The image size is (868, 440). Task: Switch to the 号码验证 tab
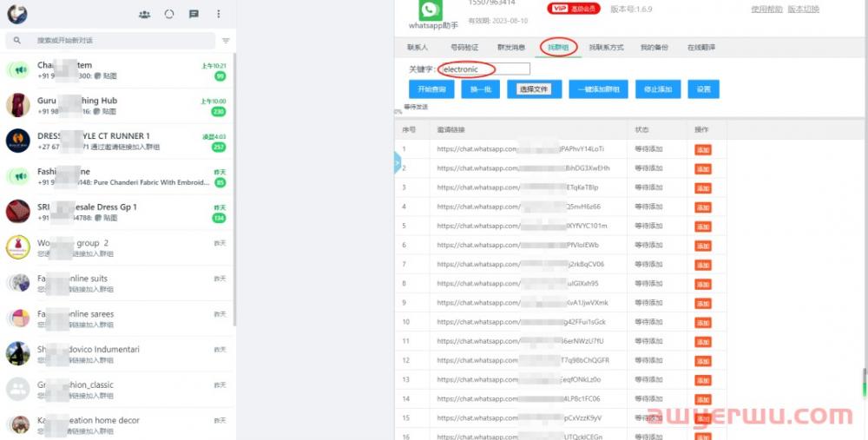(464, 48)
